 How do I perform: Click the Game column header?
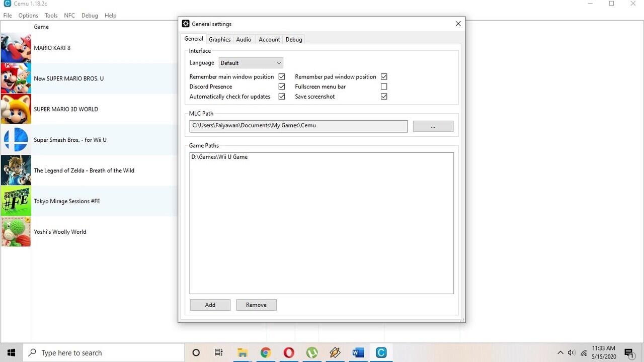(41, 27)
